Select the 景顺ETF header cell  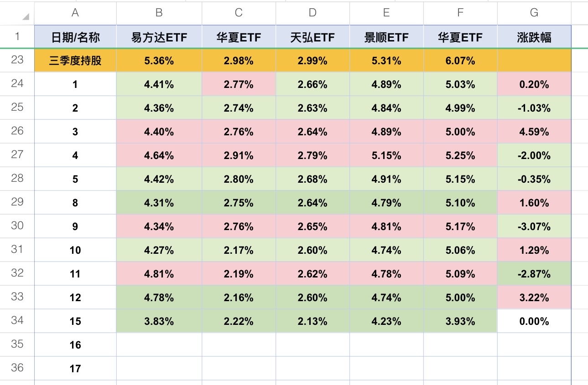coord(386,37)
